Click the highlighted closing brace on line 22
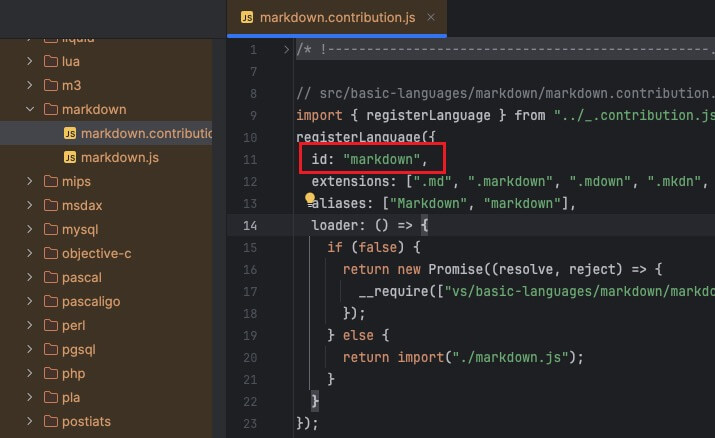The width and height of the screenshot is (715, 438). [x=315, y=401]
